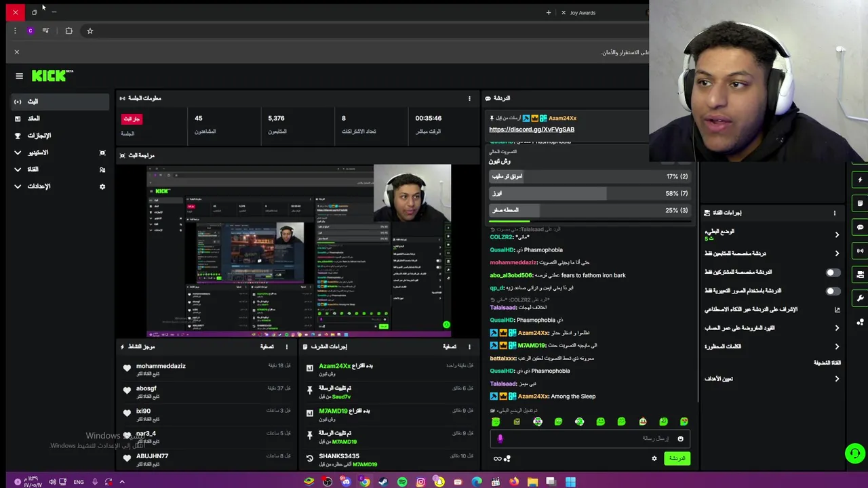Toggle subscribers-only chat switch
Viewport: 868px width, 488px height.
coord(833,272)
